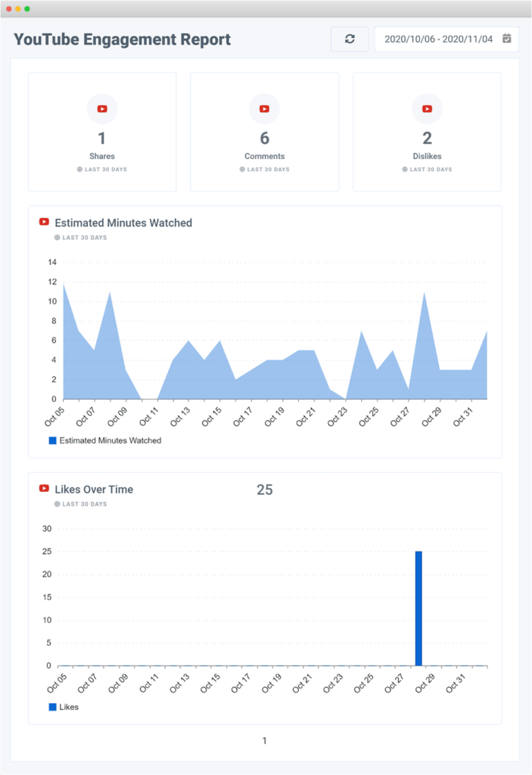Click YouTube icon beside Estimated Minutes Watched
Viewport: 532px width, 775px height.
pos(45,223)
